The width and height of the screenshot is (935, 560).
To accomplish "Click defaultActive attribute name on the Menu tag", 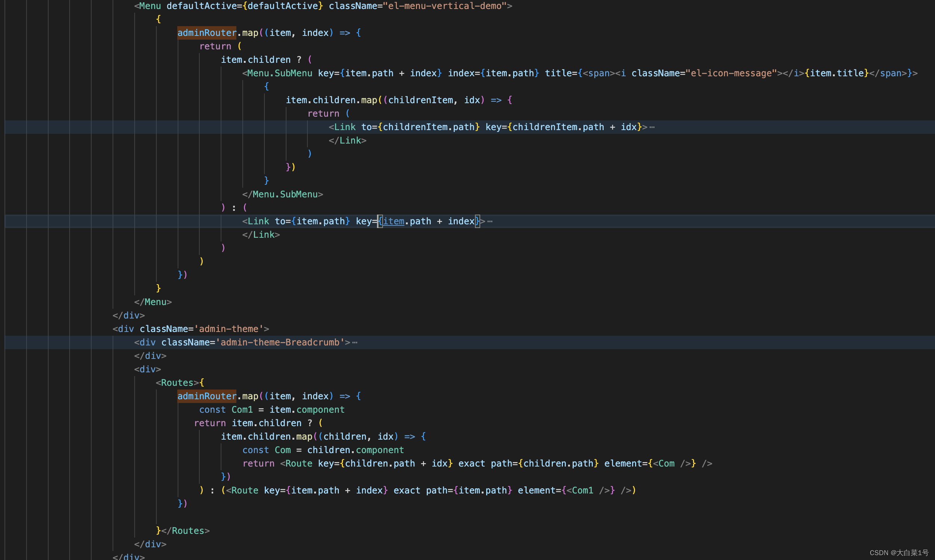I will [x=202, y=6].
